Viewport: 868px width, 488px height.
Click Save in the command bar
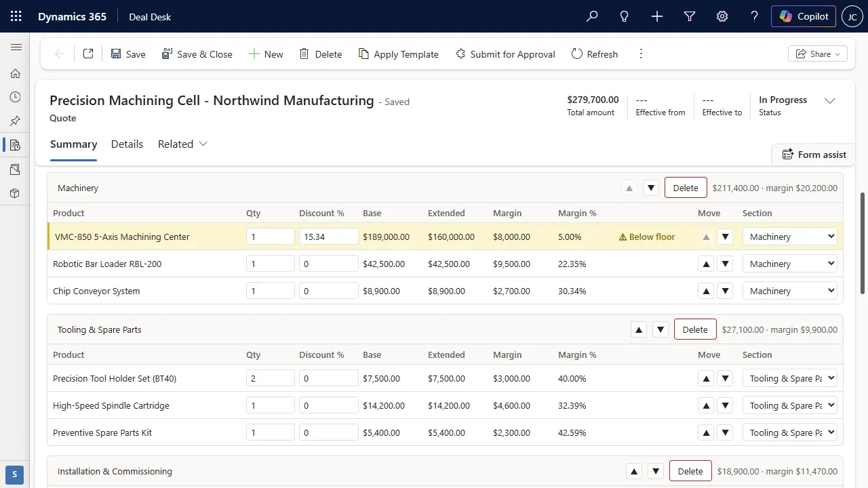click(128, 54)
